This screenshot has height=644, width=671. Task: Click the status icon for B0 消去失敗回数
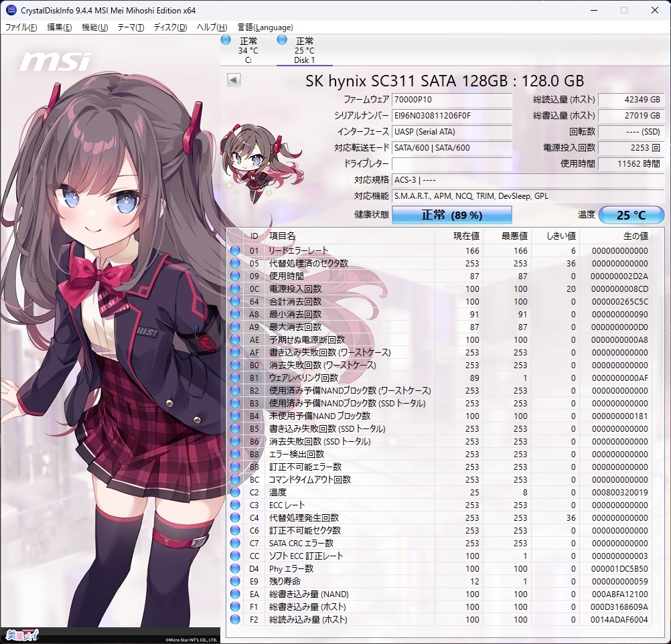[235, 365]
